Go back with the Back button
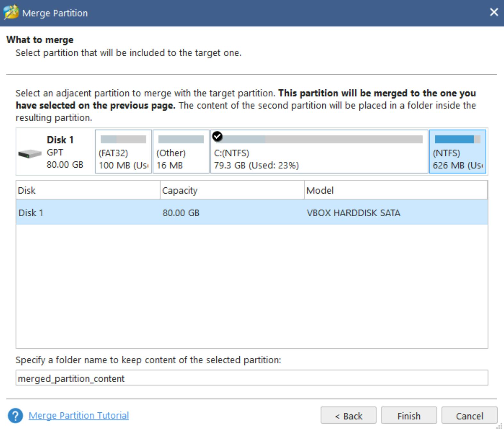Image resolution: width=504 pixels, height=430 pixels. click(348, 416)
